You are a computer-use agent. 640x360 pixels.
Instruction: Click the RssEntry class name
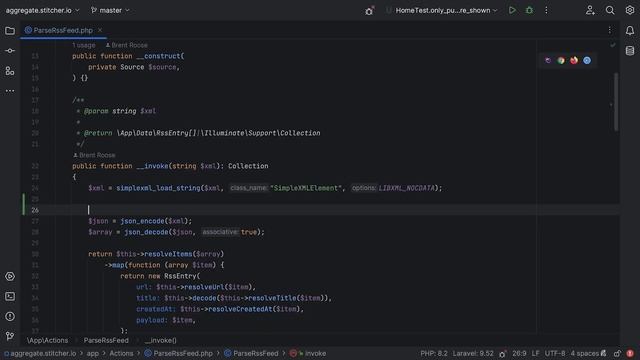180,276
